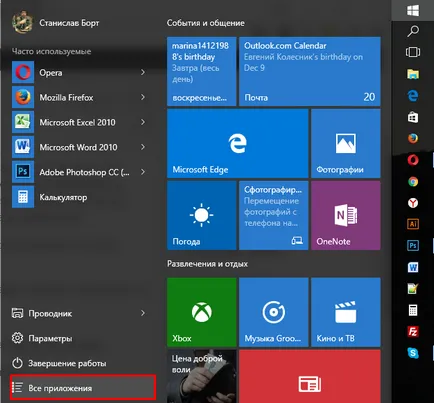Open the Xbox tile
The height and width of the screenshot is (403, 434).
click(x=202, y=312)
